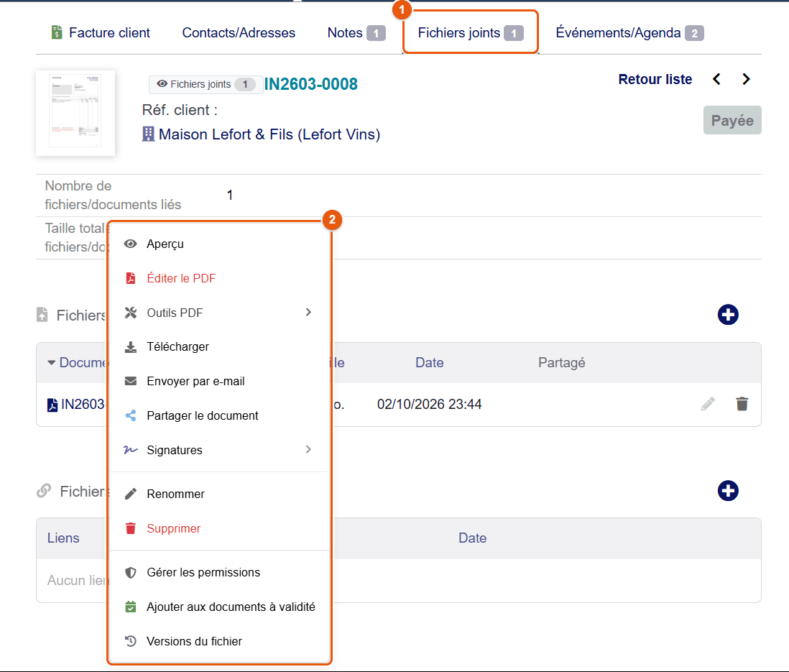Select Ajouter aux documents à validité
The image size is (789, 672).
point(219,607)
